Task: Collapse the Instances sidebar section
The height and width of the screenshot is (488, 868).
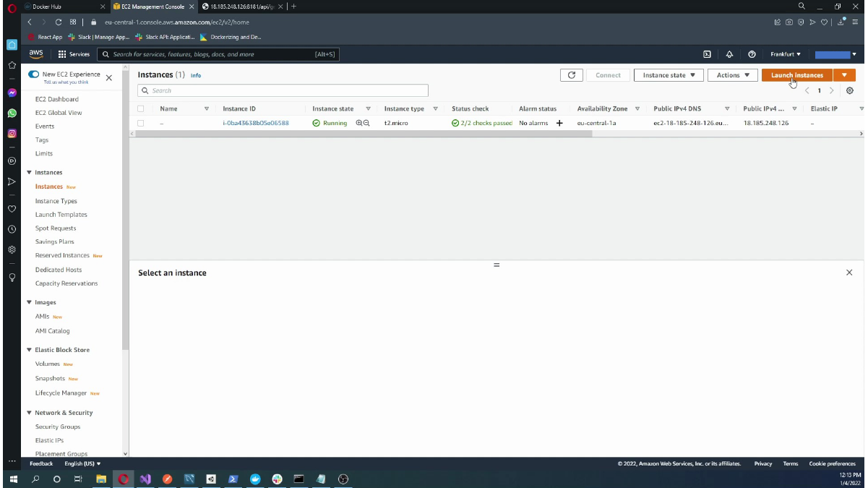Action: [x=30, y=172]
